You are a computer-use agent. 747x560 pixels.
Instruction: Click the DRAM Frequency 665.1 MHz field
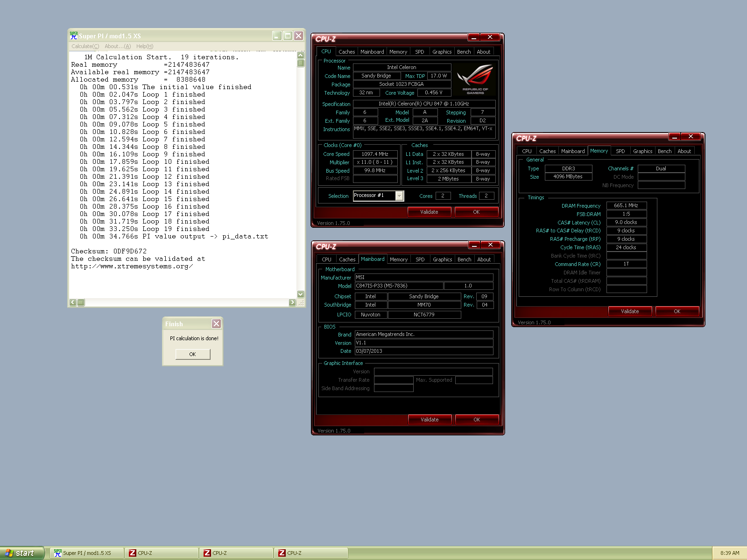pos(627,205)
